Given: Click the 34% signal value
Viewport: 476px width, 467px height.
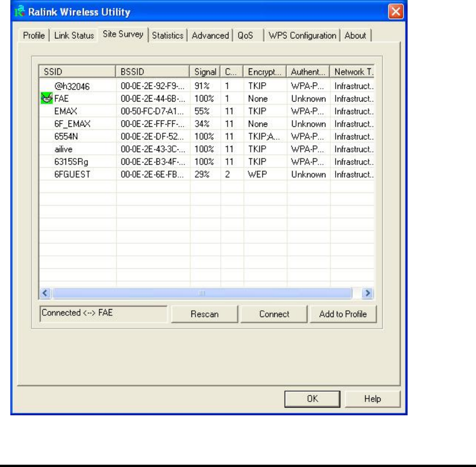Looking at the screenshot, I should click(x=202, y=123).
